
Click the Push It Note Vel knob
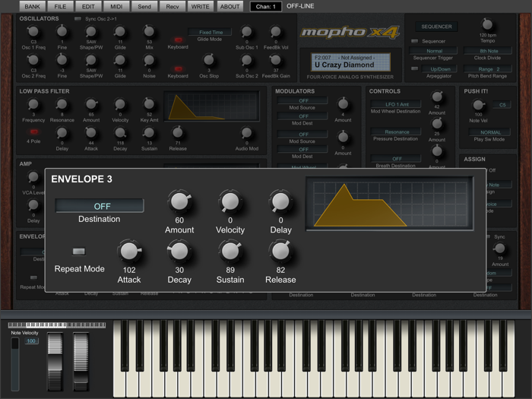pyautogui.click(x=478, y=105)
